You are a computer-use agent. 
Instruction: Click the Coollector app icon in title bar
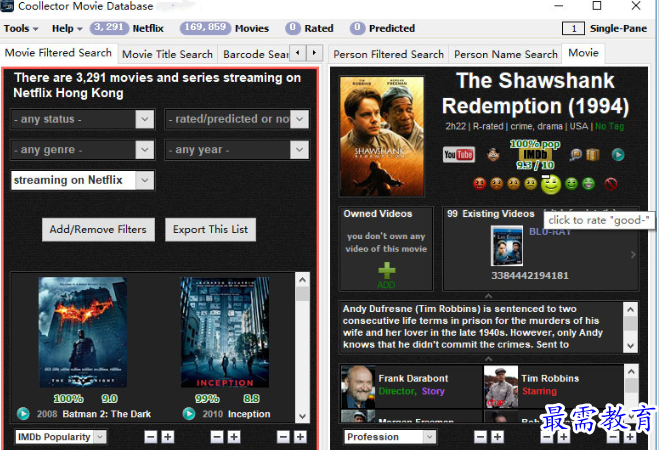tap(7, 6)
